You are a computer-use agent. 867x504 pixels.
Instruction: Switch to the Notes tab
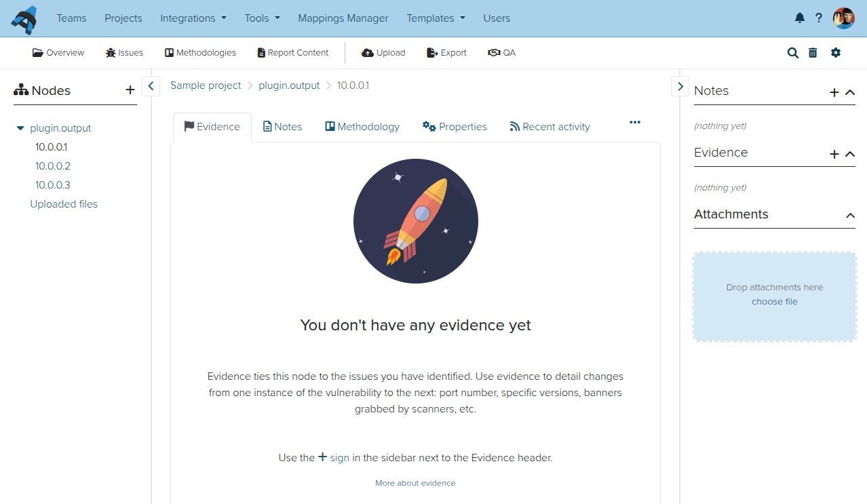click(x=283, y=127)
